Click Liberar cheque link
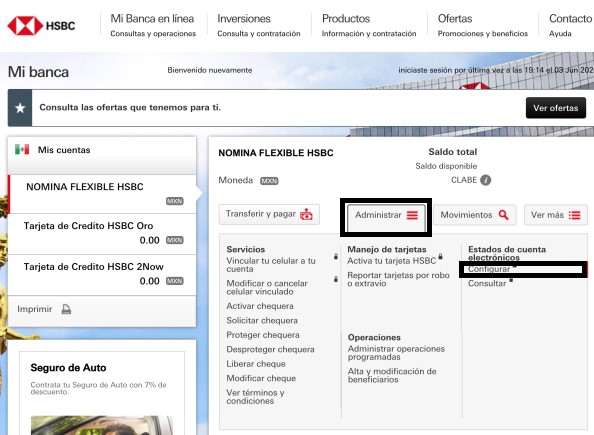594x435 pixels. click(x=256, y=364)
